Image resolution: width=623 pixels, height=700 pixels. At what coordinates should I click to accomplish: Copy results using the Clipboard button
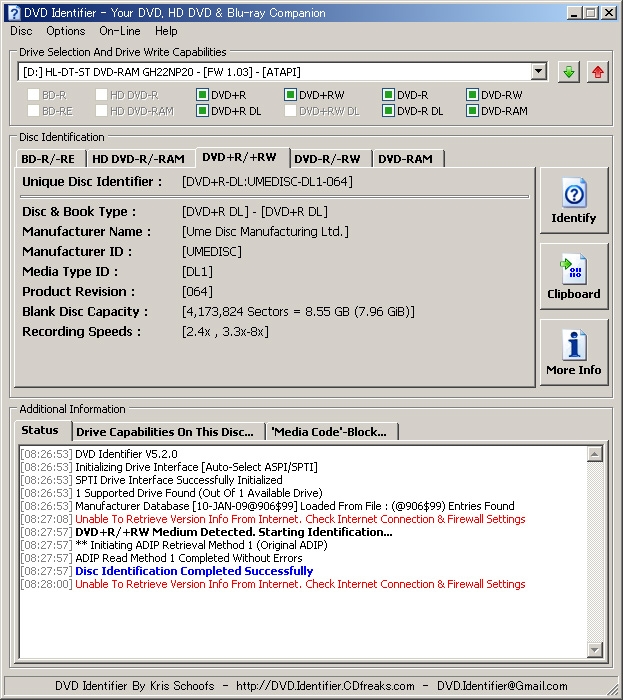coord(574,276)
